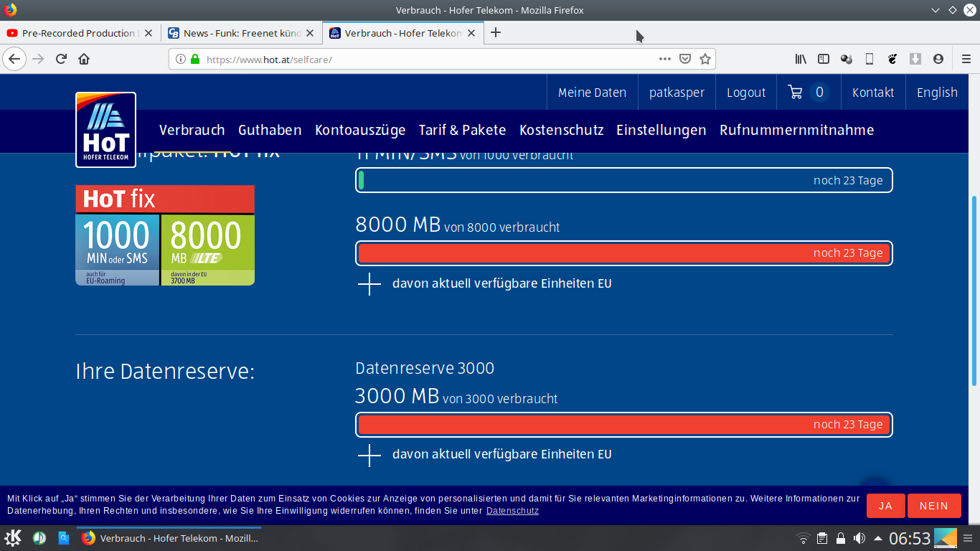Expand hidden system tray icons arrow

(877, 538)
